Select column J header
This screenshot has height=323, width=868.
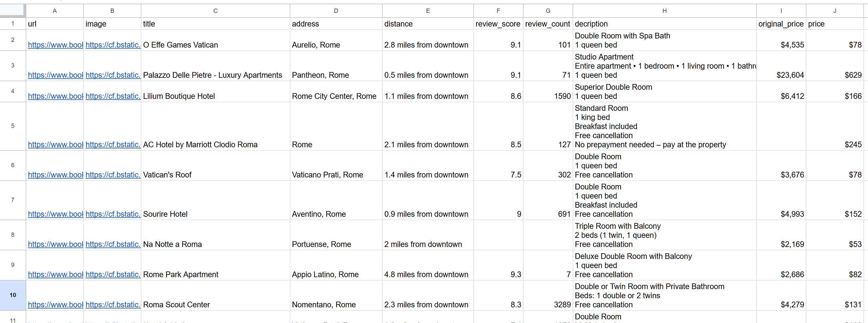click(834, 11)
